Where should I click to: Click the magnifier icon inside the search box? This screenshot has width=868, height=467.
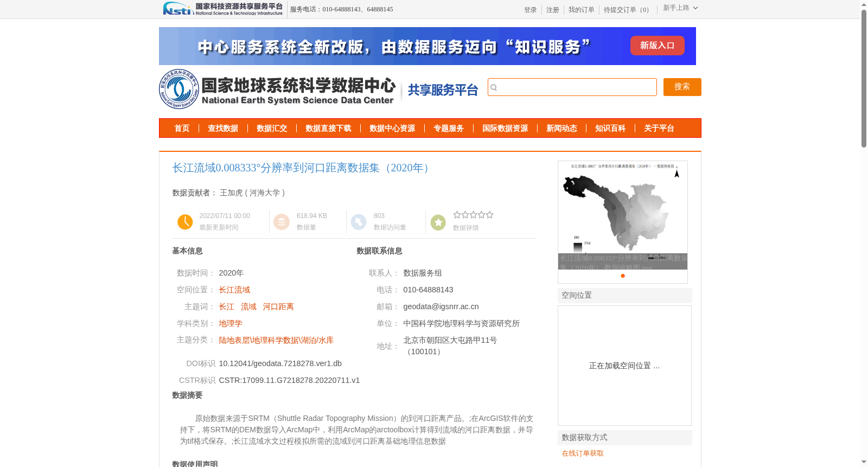point(494,87)
